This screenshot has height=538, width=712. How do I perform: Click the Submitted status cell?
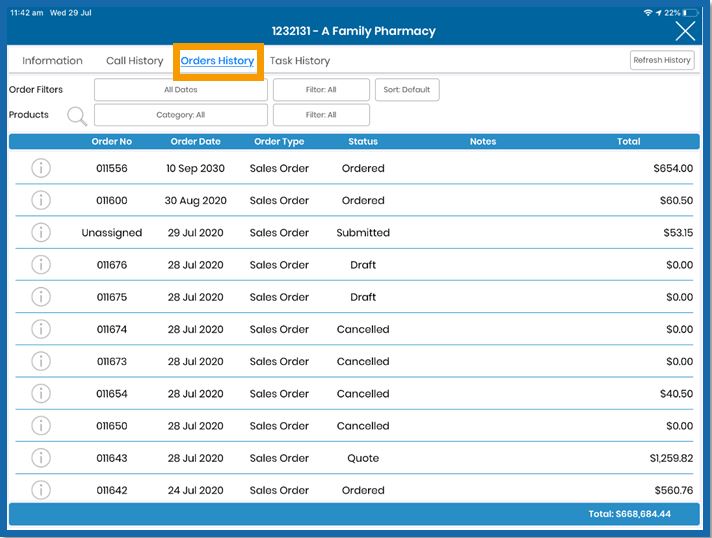click(363, 232)
